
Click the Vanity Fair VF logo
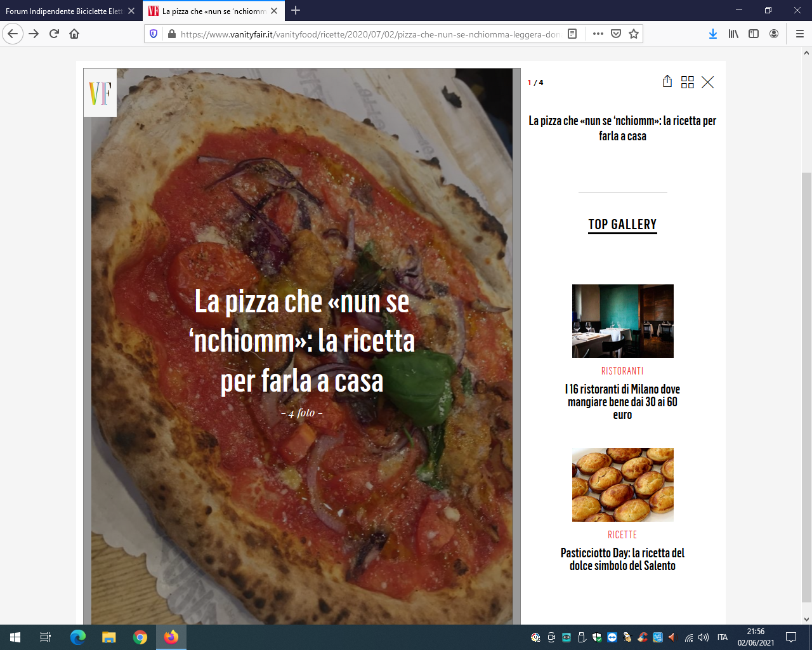(x=100, y=93)
